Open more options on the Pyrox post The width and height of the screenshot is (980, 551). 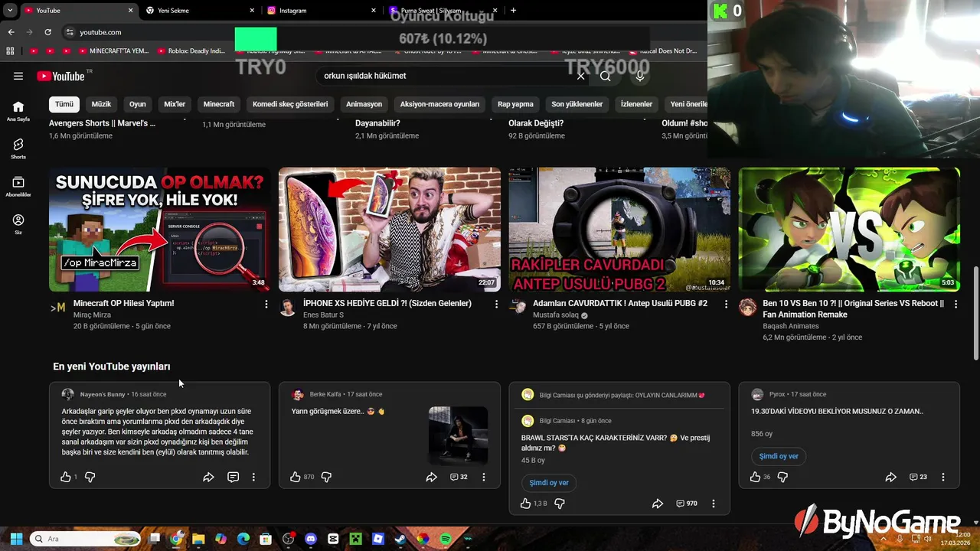[x=943, y=477]
